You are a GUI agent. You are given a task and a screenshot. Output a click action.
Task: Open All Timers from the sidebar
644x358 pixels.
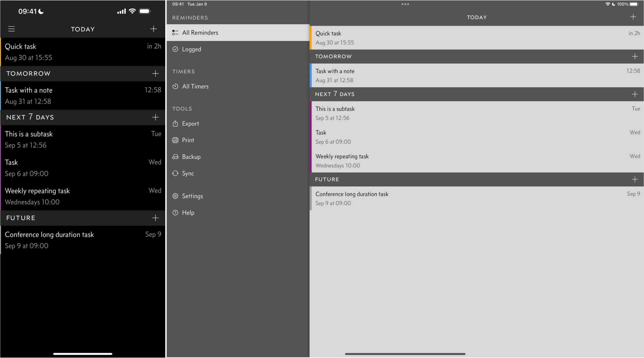pyautogui.click(x=238, y=86)
